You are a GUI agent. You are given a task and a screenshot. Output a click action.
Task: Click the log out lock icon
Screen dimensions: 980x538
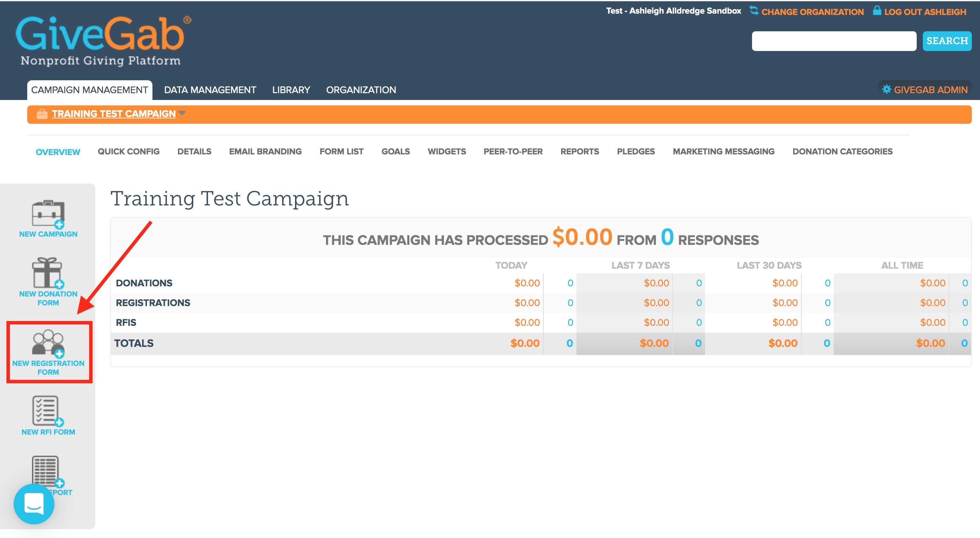pos(877,10)
